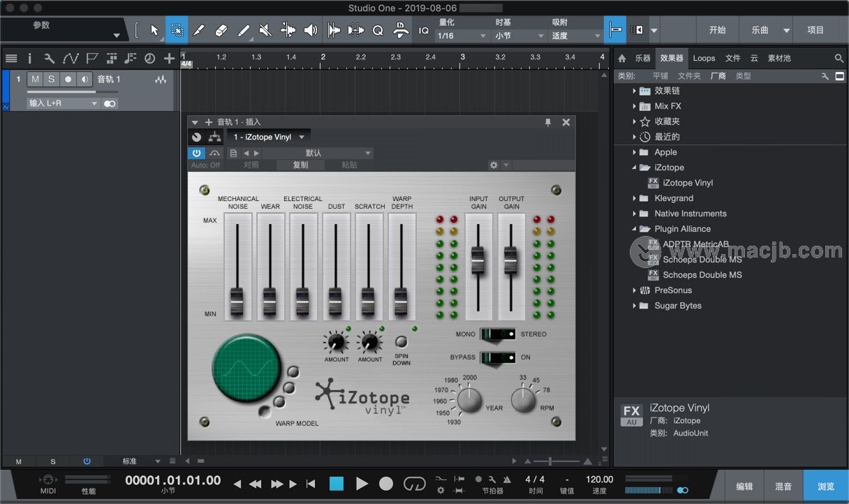This screenshot has width=849, height=504.
Task: Solo audio track 1 with S
Action: pyautogui.click(x=51, y=80)
